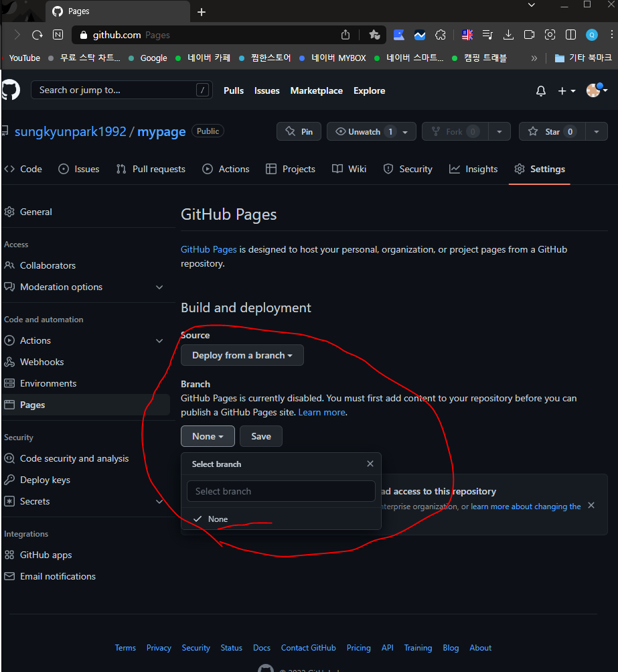This screenshot has height=672, width=618.
Task: Close the Select branch popup
Action: 370,464
